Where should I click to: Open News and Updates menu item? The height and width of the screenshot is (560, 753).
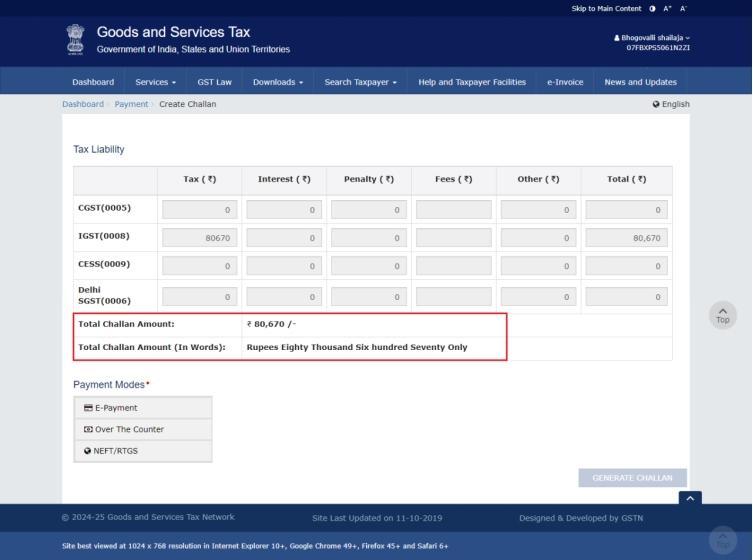tap(641, 82)
